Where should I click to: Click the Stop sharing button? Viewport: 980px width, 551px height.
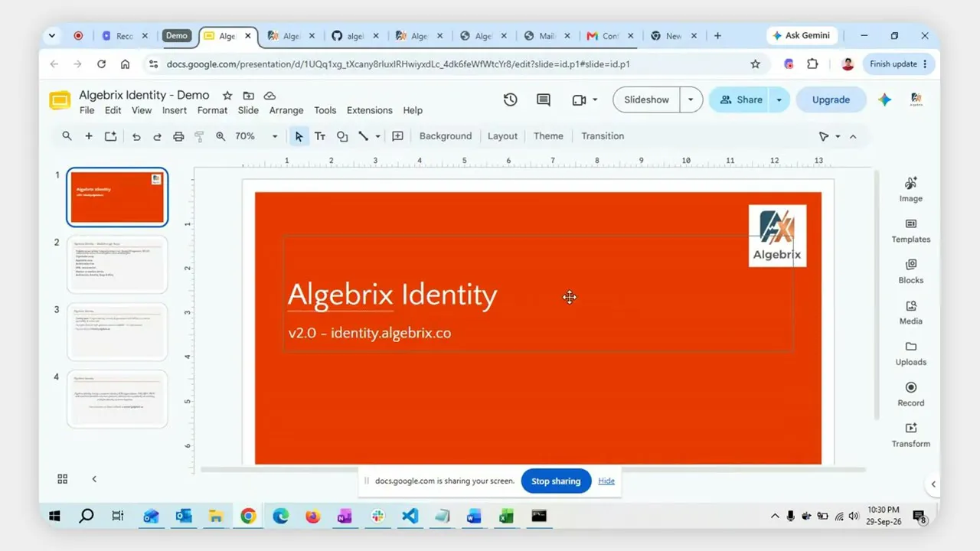(x=556, y=481)
